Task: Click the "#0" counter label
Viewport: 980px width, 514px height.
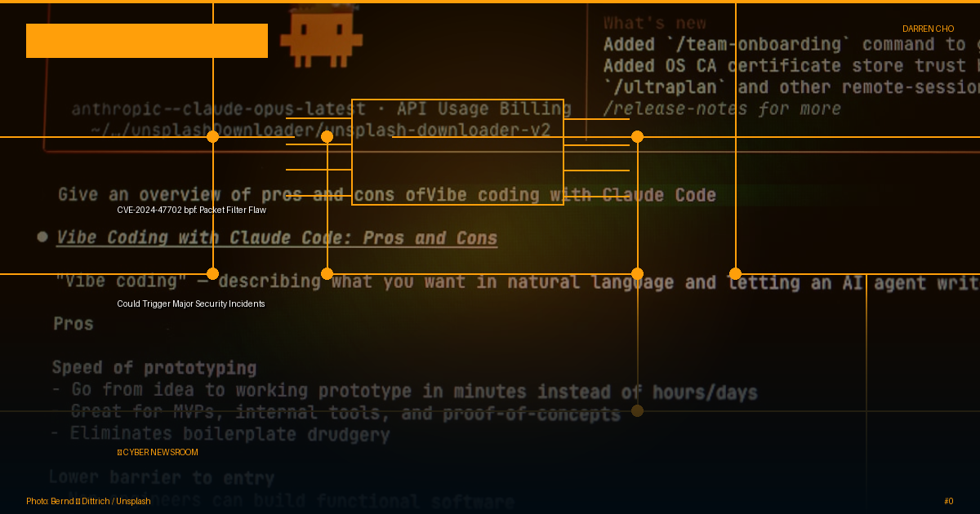Action: click(948, 501)
